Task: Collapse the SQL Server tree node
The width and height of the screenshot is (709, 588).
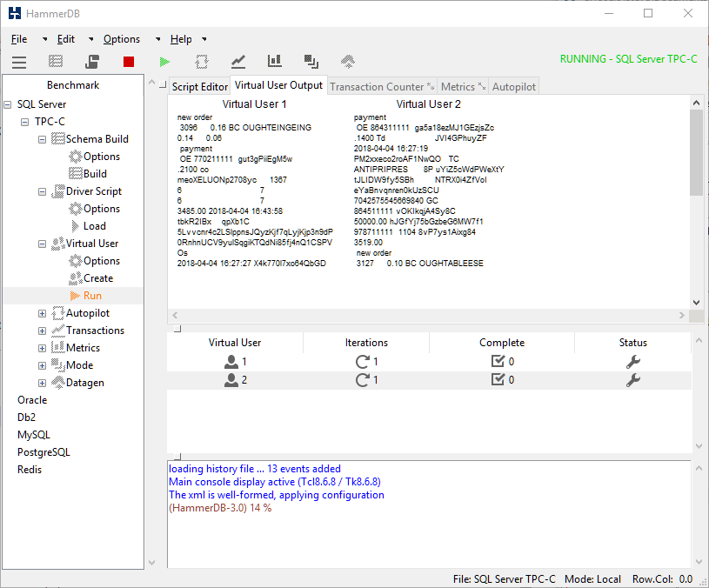Action: (7, 104)
